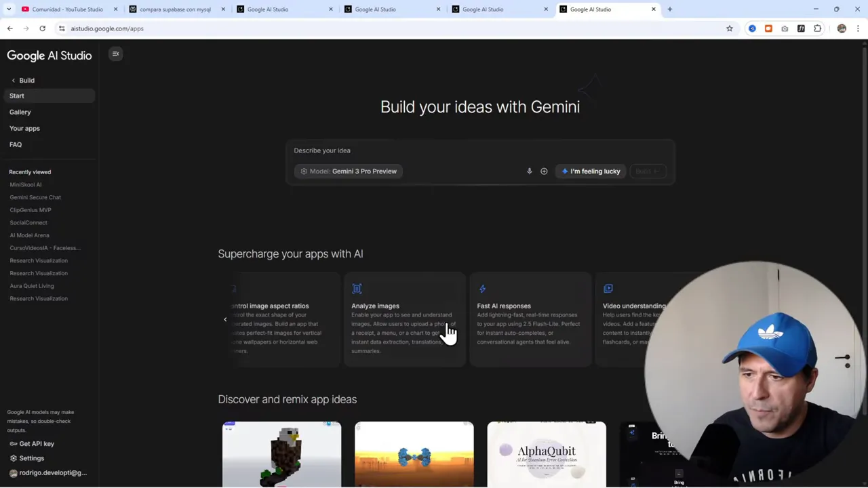Open the Your apps sidebar item
The width and height of the screenshot is (868, 488).
click(x=24, y=128)
